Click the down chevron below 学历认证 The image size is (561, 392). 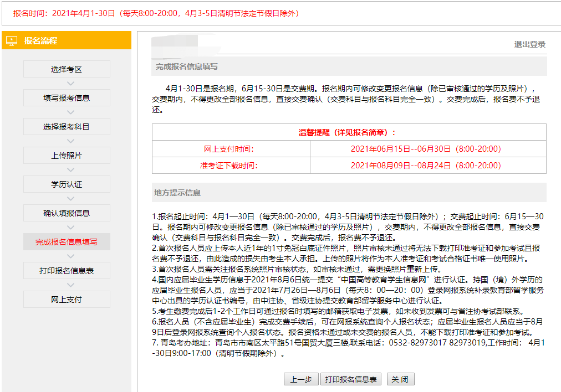pos(70,199)
